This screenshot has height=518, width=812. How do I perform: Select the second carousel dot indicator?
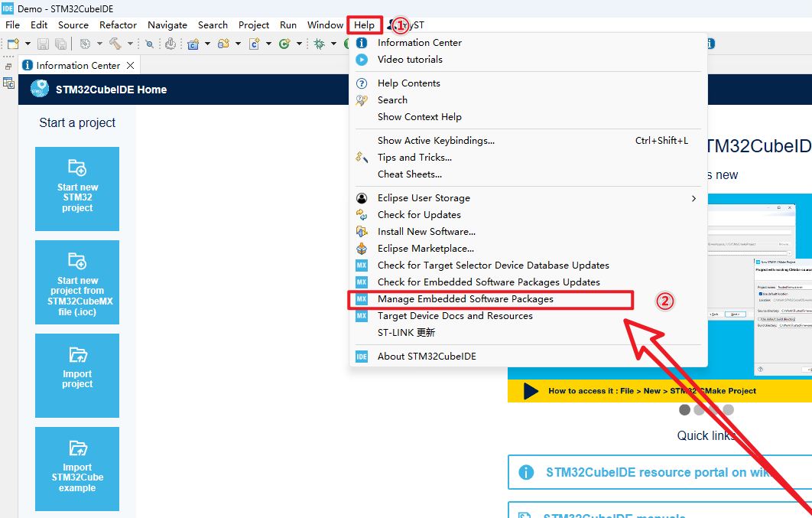tap(699, 410)
